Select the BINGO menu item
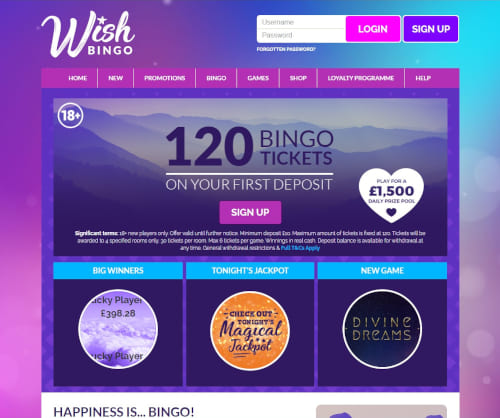The width and height of the screenshot is (500, 418). pyautogui.click(x=216, y=78)
